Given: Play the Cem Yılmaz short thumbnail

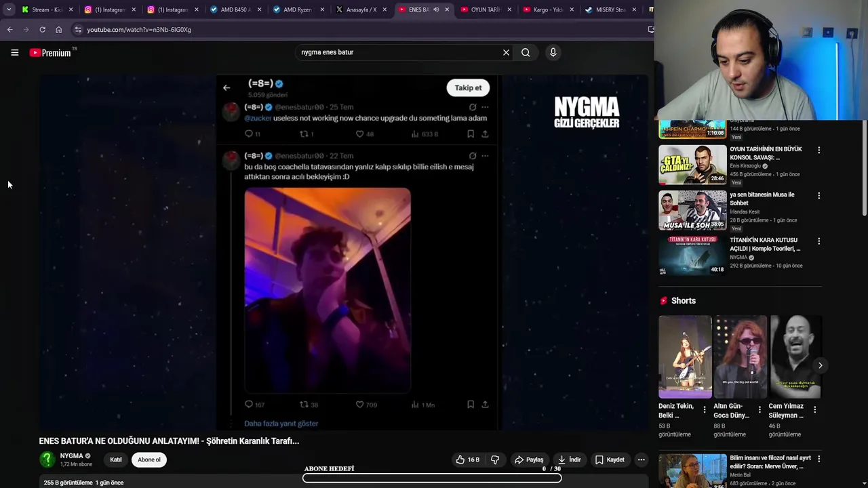Looking at the screenshot, I should click(795, 357).
